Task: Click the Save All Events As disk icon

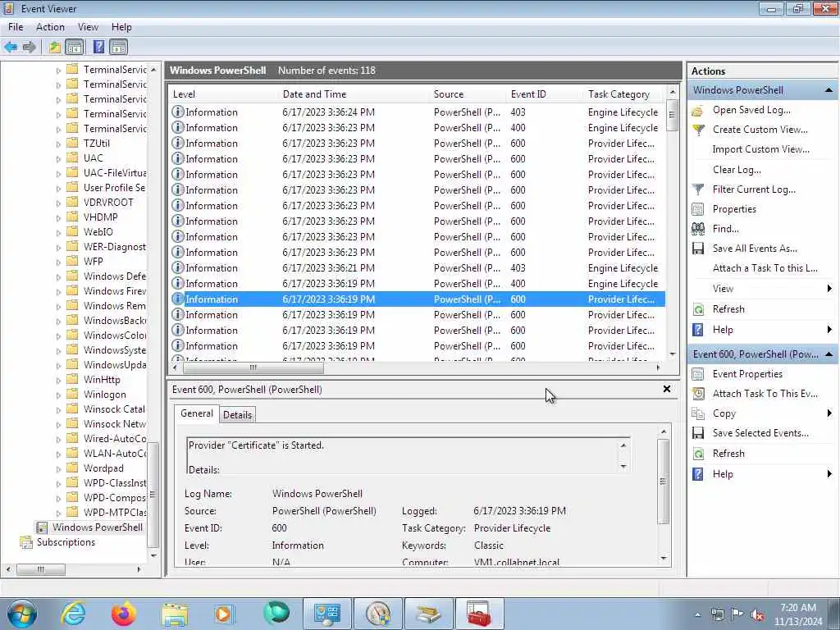Action: pyautogui.click(x=697, y=249)
